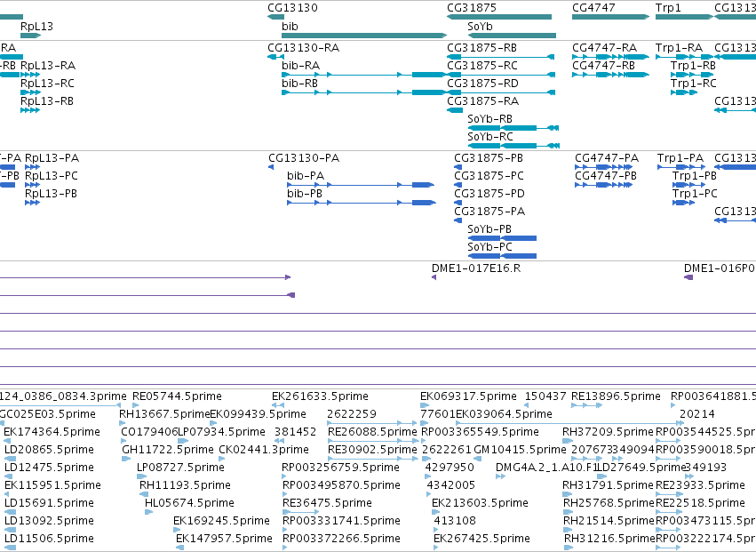Open the CG4747-PA protein
756x552 pixels.
pos(607,158)
